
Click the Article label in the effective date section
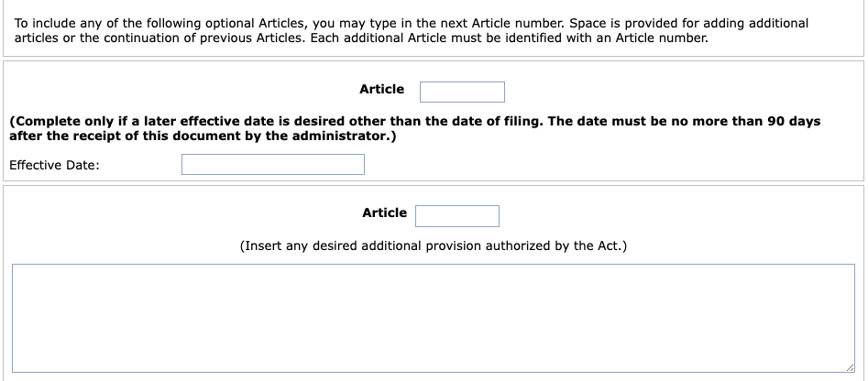[x=381, y=89]
